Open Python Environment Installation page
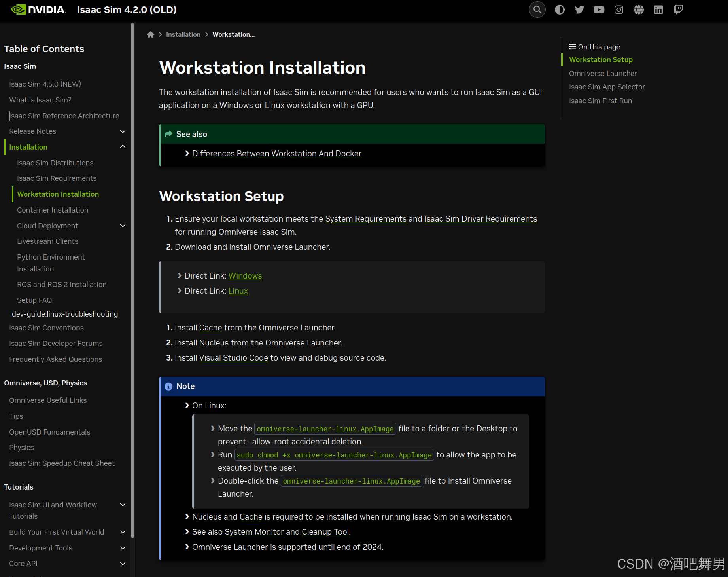The height and width of the screenshot is (577, 728). tap(51, 263)
